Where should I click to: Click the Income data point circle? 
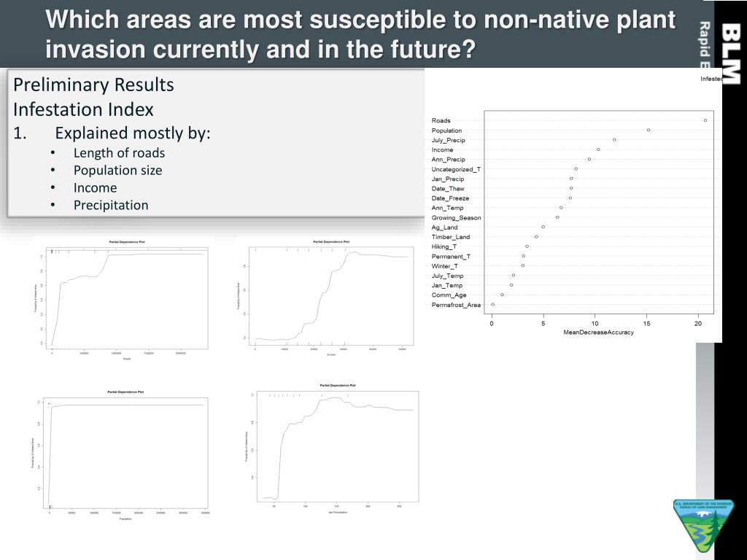[x=598, y=149]
